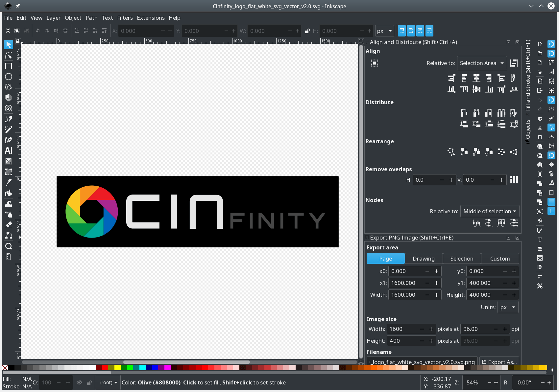Toggle treat selection as group
This screenshot has height=392, width=559.
tap(375, 63)
